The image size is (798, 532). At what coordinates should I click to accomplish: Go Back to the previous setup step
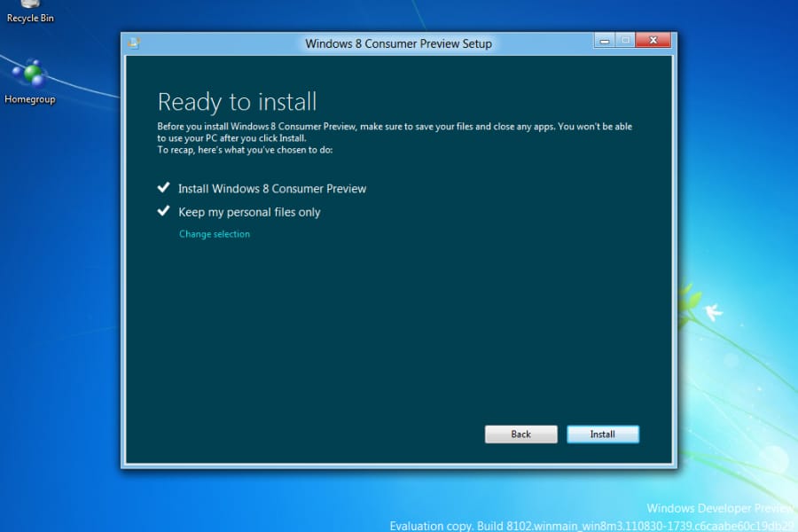(520, 434)
